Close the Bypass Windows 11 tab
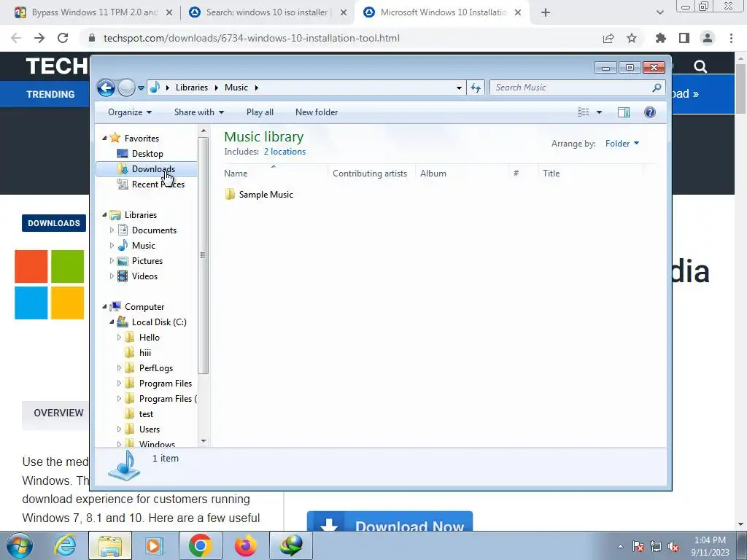Screen dimensions: 747x560 [169, 13]
